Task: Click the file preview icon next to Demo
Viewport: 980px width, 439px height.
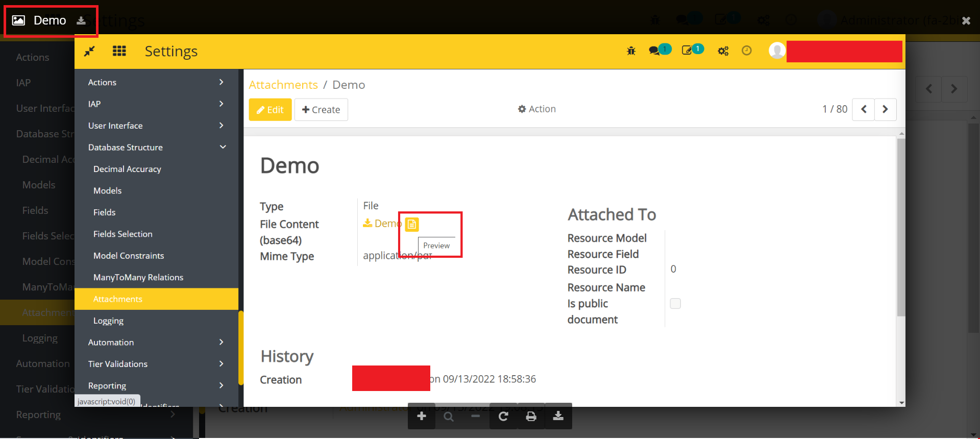Action: pyautogui.click(x=411, y=224)
